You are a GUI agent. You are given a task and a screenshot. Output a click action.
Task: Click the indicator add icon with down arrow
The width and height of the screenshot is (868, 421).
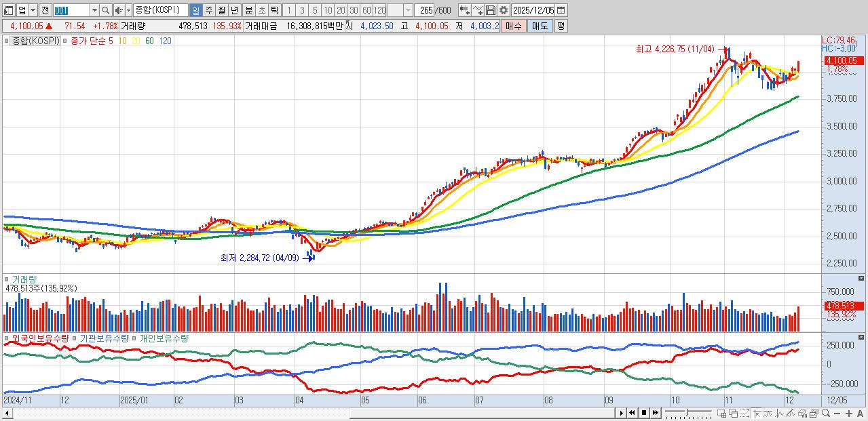point(465,10)
